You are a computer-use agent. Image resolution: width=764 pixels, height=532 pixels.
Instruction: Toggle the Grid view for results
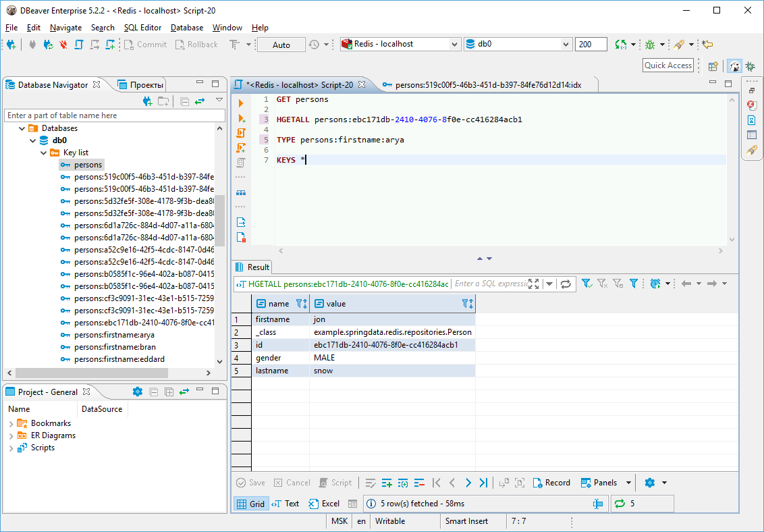250,503
